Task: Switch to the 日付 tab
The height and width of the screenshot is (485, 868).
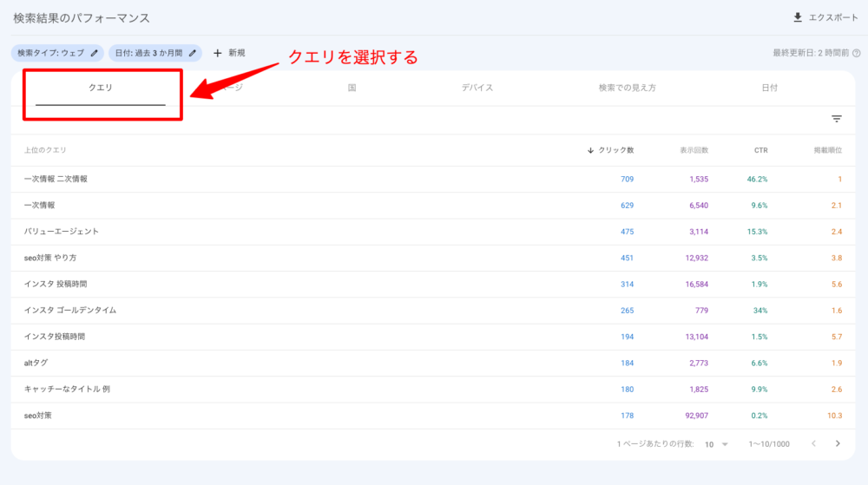Action: 769,88
